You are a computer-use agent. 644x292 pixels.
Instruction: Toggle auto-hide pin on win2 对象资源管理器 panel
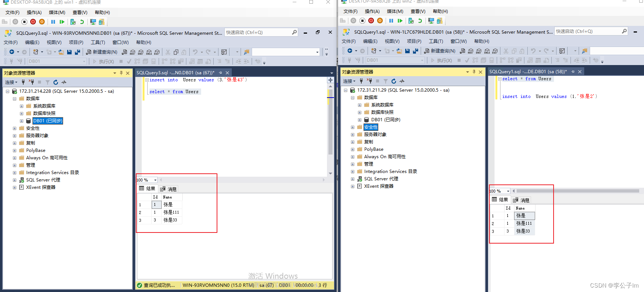pyautogui.click(x=474, y=72)
